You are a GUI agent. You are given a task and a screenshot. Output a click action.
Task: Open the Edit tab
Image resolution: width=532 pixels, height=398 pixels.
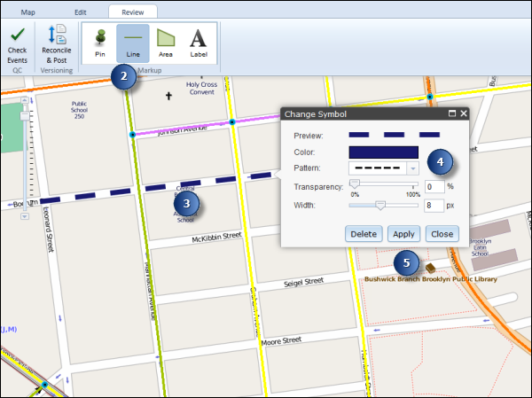point(81,12)
